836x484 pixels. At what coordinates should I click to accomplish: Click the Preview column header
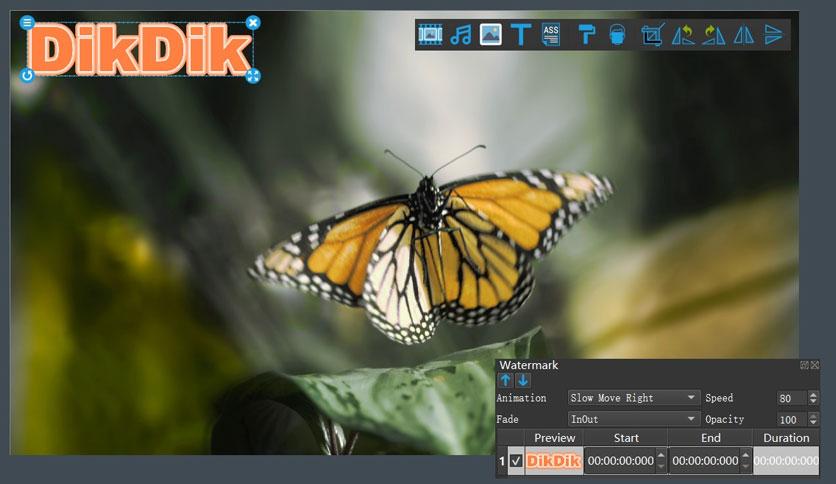pyautogui.click(x=554, y=438)
